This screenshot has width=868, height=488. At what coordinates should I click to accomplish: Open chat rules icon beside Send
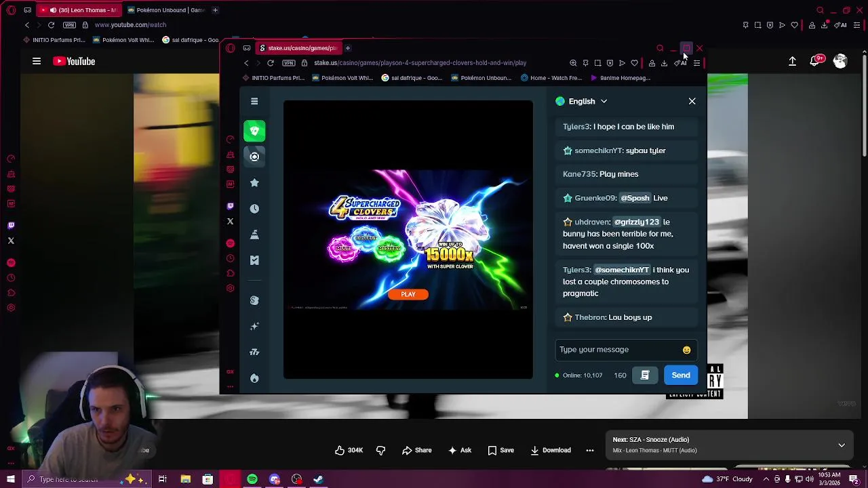coord(645,375)
